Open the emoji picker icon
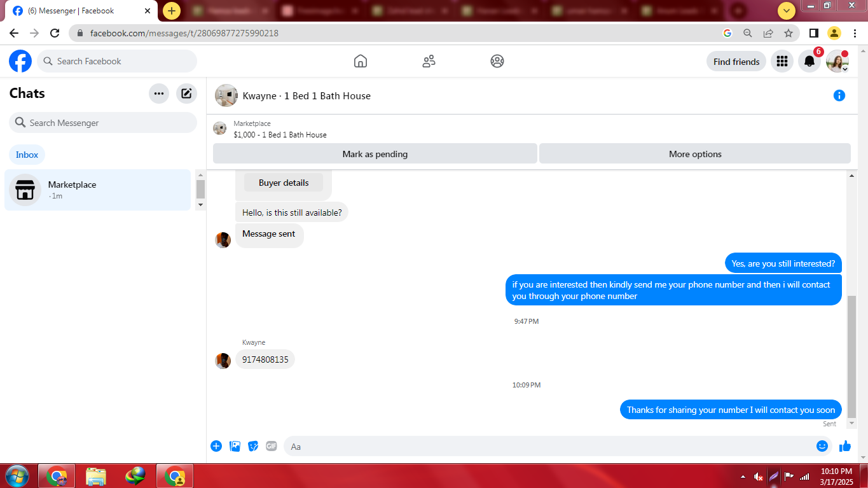 point(822,446)
